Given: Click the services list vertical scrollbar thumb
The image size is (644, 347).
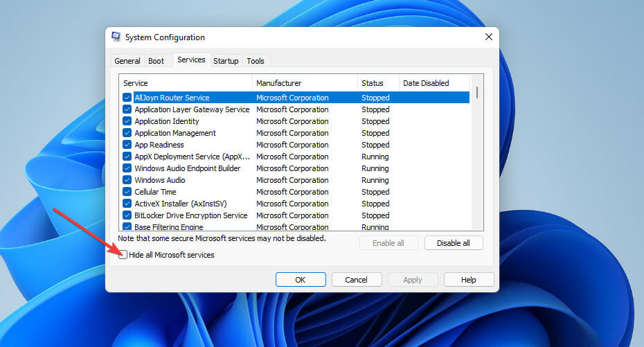Looking at the screenshot, I should pos(477,92).
